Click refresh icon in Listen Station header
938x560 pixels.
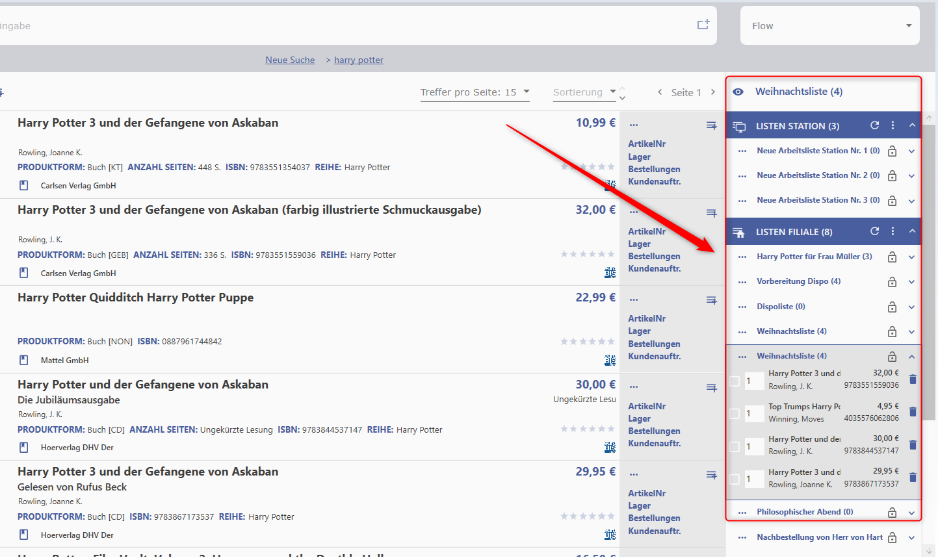(874, 125)
